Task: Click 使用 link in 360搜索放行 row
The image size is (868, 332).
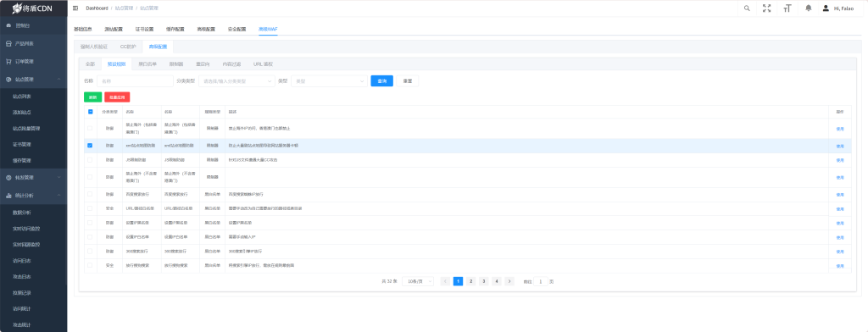Action: click(840, 252)
